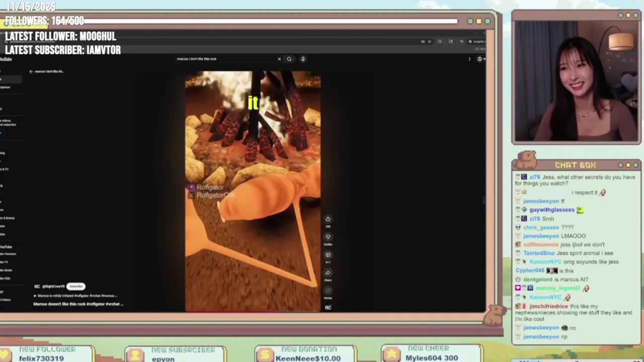Screen dimensions: 644x362
Task: Click New Subscriber epyon panel
Action: 176,354
